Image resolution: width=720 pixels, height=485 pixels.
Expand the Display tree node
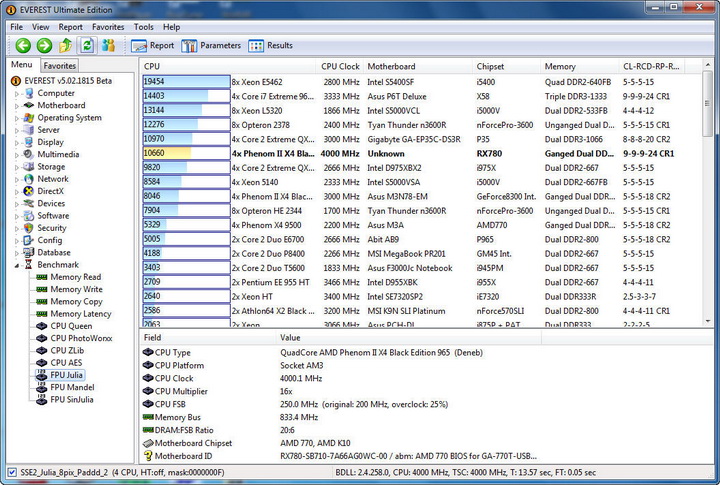point(17,142)
